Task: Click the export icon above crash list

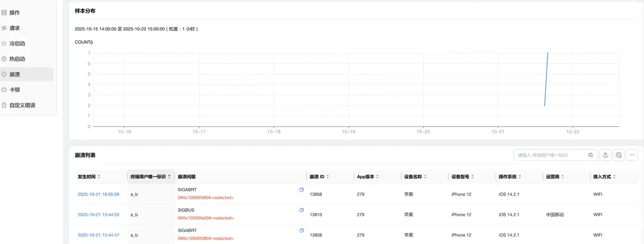Action: (x=605, y=155)
